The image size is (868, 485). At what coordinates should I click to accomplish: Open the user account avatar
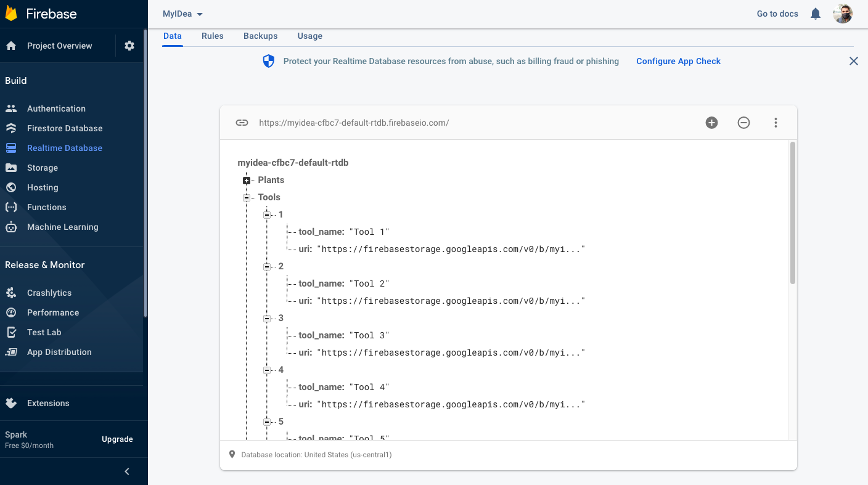pos(843,14)
